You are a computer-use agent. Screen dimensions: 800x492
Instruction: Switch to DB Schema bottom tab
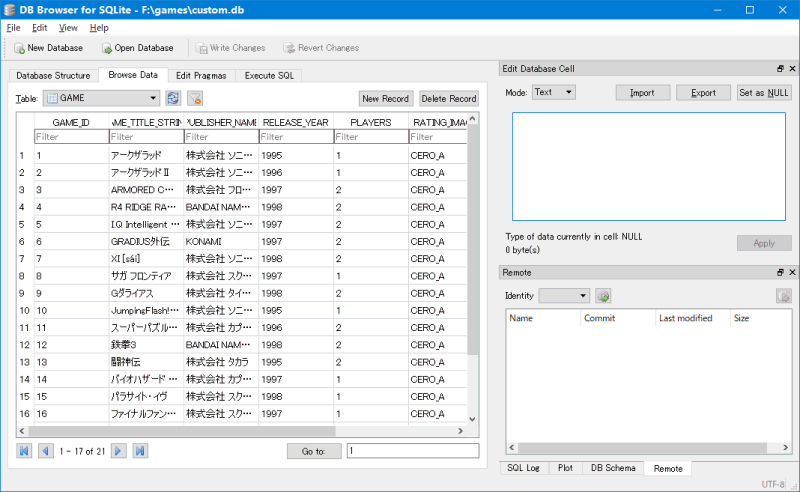[613, 468]
